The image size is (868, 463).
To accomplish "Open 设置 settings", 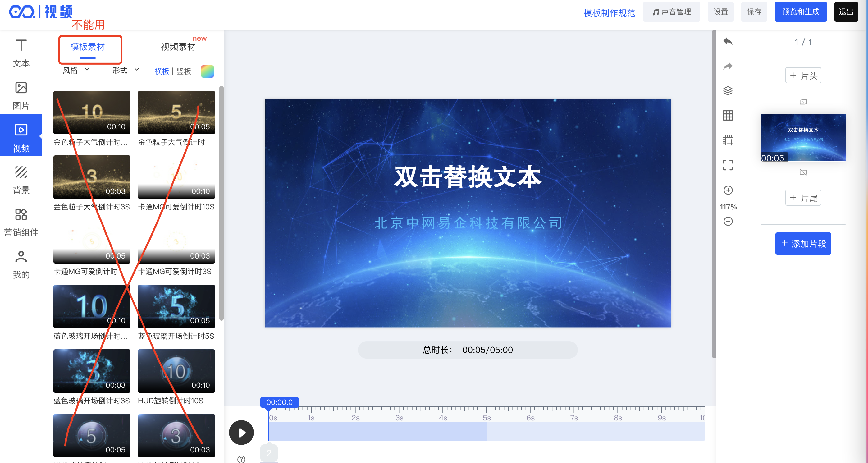I will pos(720,12).
